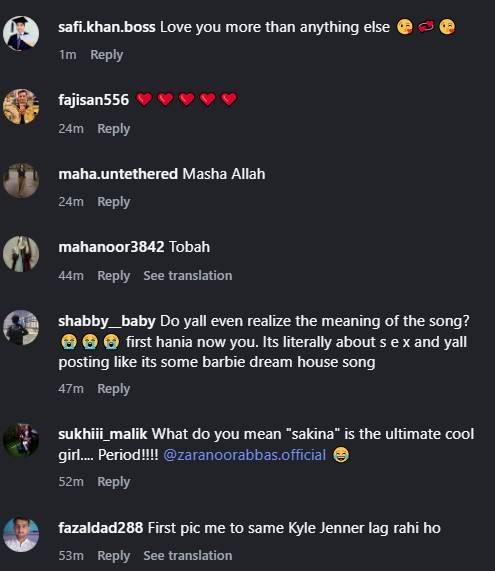Click fajisan556 avatar image
The width and height of the screenshot is (495, 571).
point(21,106)
